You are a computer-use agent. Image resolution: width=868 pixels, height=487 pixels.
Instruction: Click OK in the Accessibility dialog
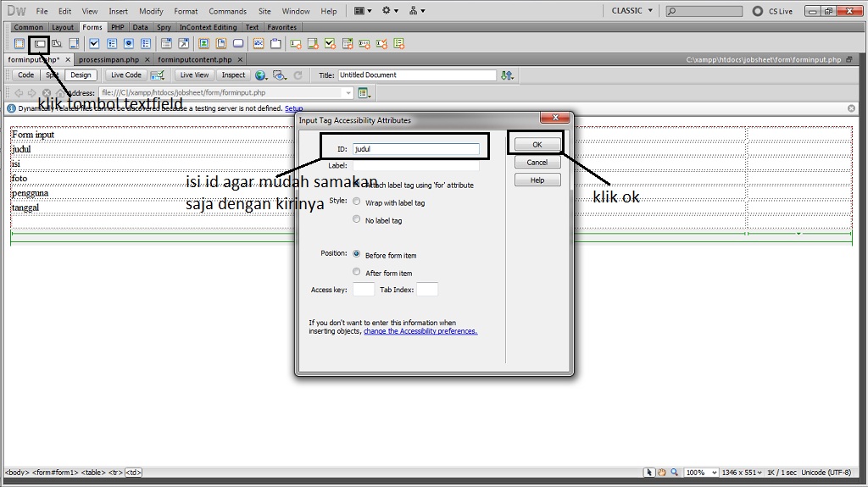click(x=537, y=145)
